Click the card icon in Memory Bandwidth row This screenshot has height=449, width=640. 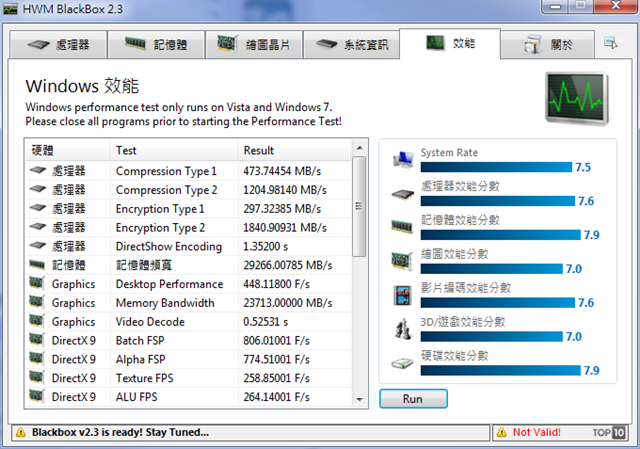[x=37, y=301]
